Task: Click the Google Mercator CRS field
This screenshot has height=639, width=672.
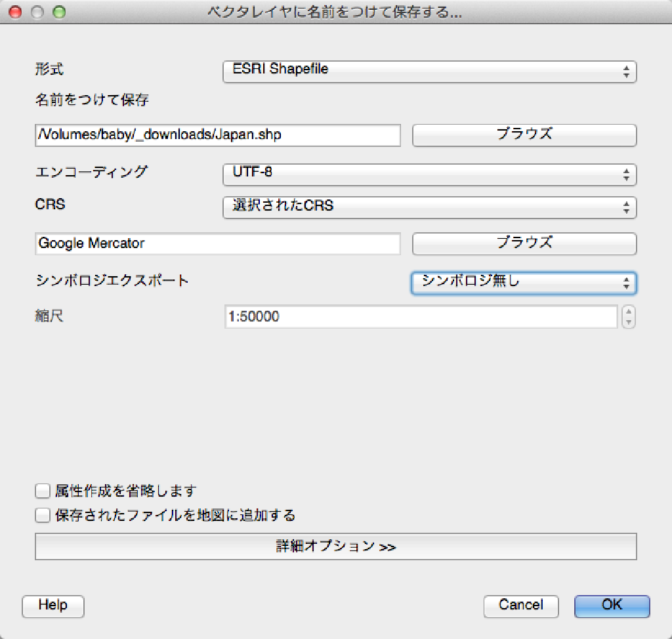Action: pyautogui.click(x=217, y=243)
